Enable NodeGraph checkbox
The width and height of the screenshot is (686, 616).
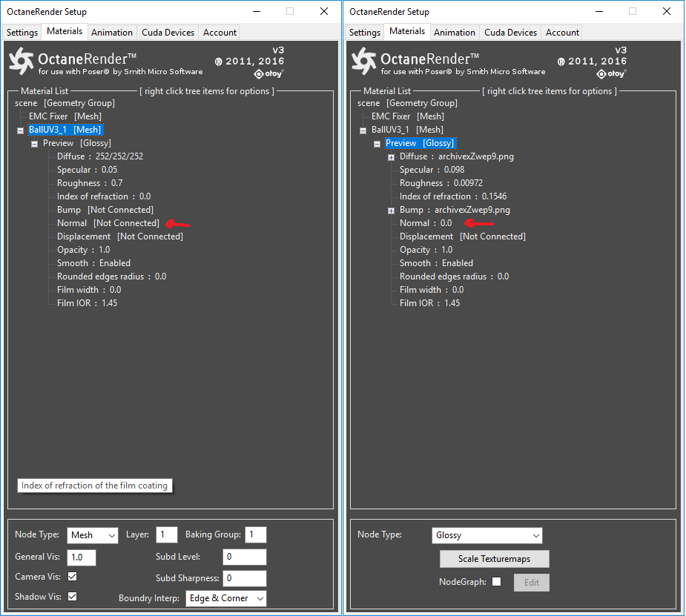pos(496,581)
